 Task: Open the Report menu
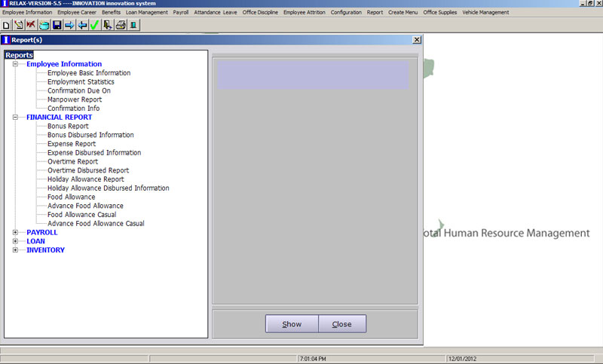(x=375, y=12)
